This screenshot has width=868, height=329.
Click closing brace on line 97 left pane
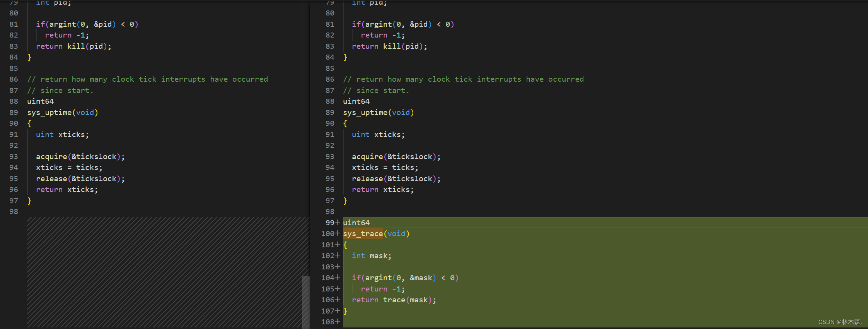[x=29, y=200]
